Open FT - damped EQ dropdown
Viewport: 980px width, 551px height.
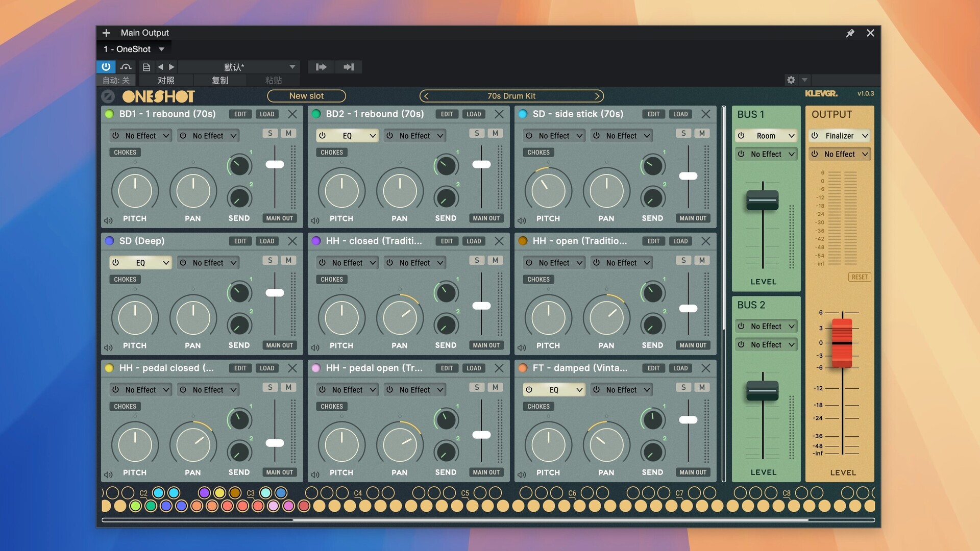tap(554, 390)
